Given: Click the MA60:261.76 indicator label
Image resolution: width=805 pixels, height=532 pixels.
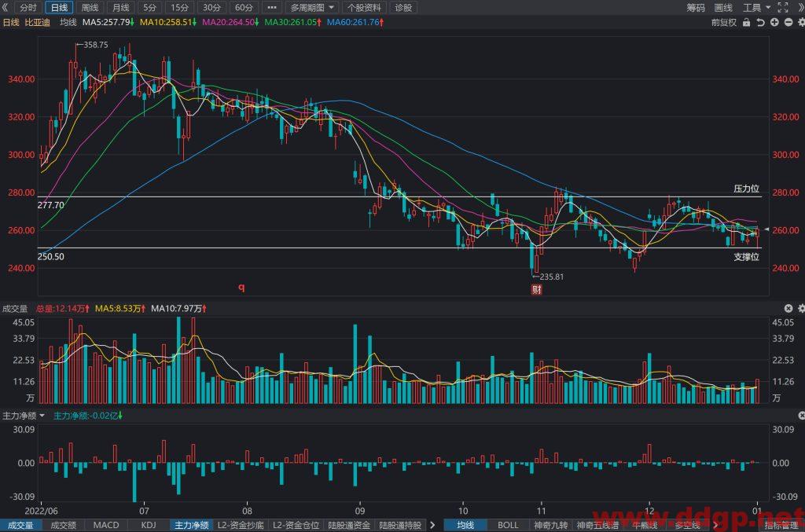Looking at the screenshot, I should (355, 22).
